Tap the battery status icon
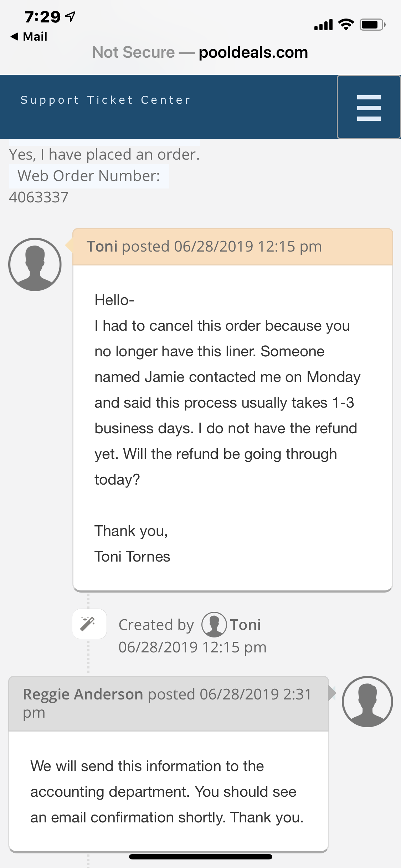 372,25
